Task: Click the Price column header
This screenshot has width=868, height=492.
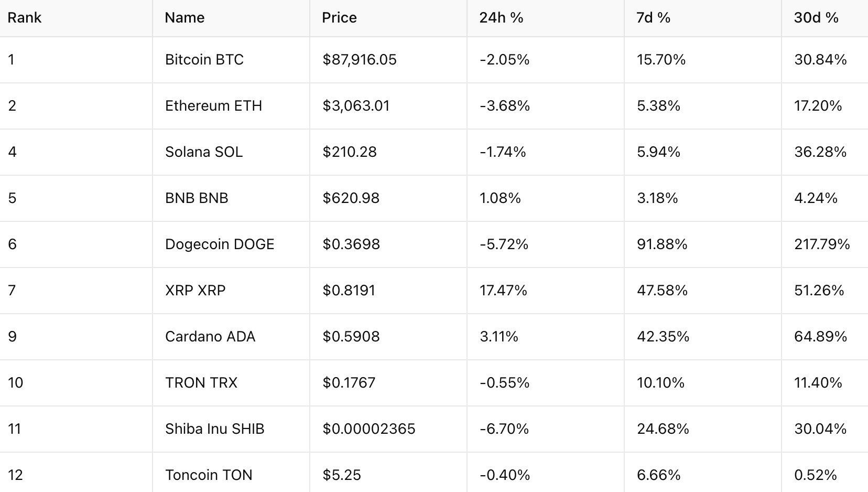Action: pos(339,18)
